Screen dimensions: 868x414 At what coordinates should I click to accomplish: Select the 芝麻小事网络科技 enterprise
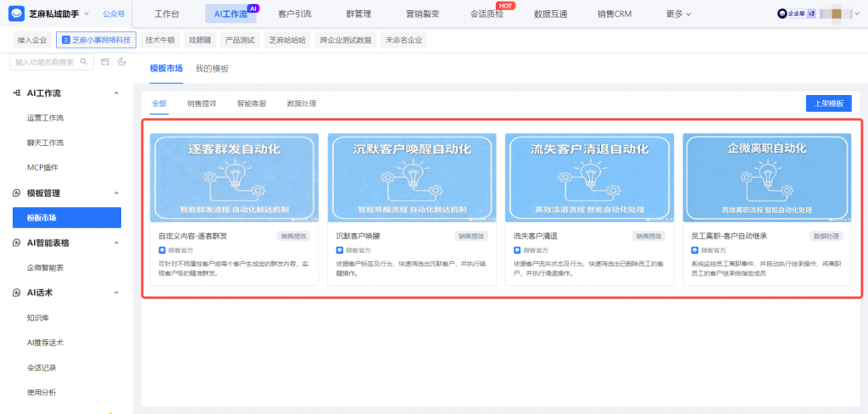(97, 40)
